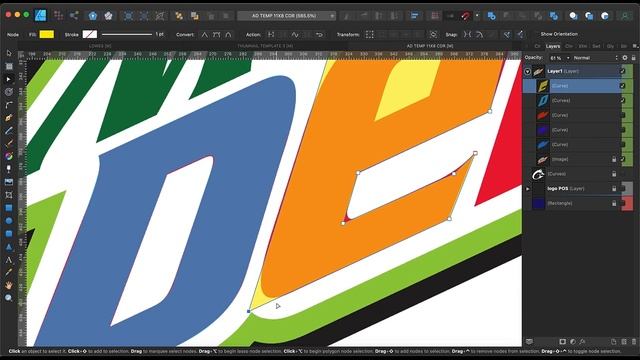The image size is (640, 360).
Task: Choose the Rectangle shape tool
Action: click(9, 208)
